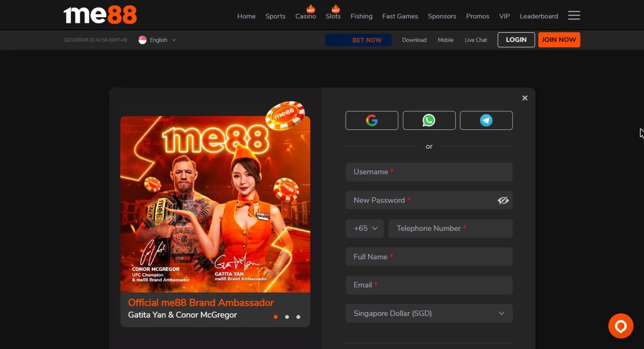Image resolution: width=644 pixels, height=349 pixels.
Task: Open the VIP menu item
Action: click(505, 16)
